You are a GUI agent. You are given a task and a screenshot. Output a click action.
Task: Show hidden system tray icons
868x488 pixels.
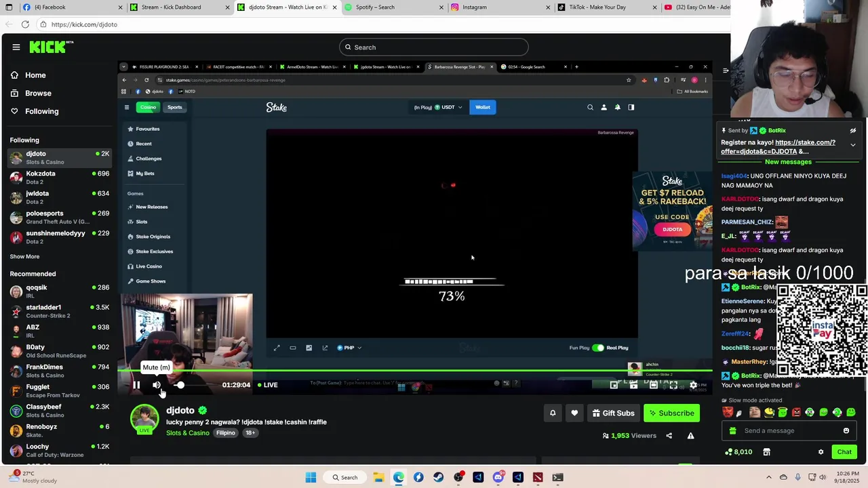[768, 477]
